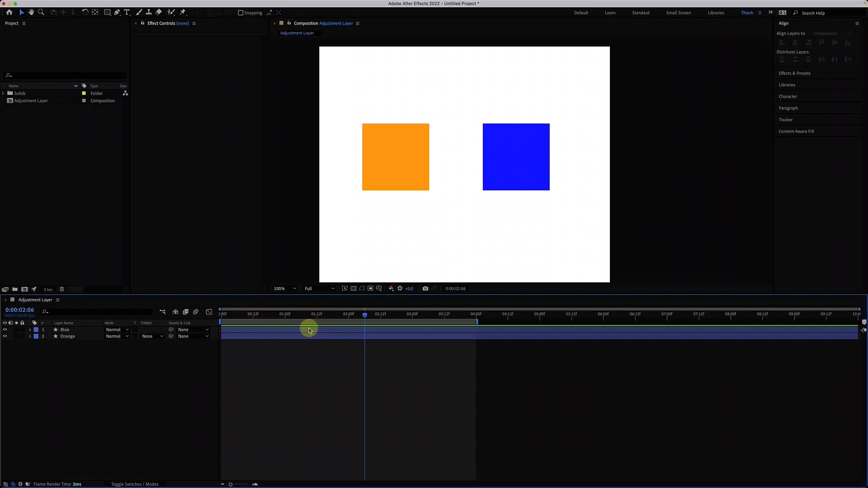Hide the Blue layer eye toggle
This screenshot has height=488, width=868.
[5, 329]
